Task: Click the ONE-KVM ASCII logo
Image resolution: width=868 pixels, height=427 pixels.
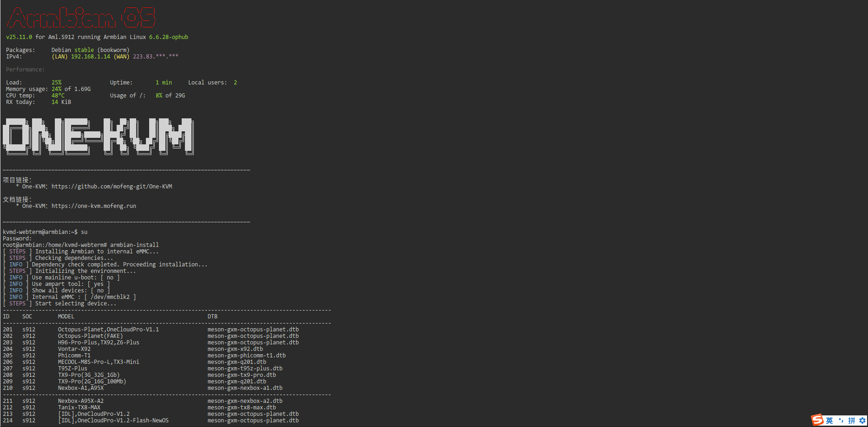Action: point(99,136)
